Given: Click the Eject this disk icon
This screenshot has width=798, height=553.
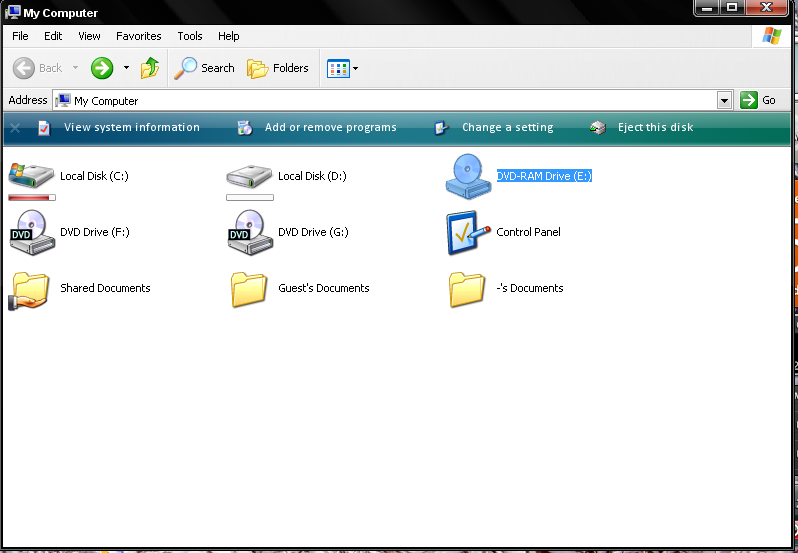Looking at the screenshot, I should (597, 128).
